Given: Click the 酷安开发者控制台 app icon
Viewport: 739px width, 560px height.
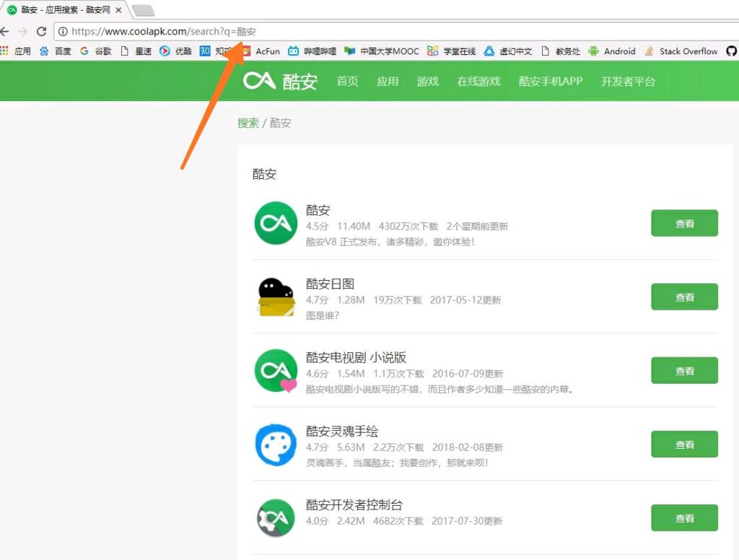Looking at the screenshot, I should click(276, 517).
